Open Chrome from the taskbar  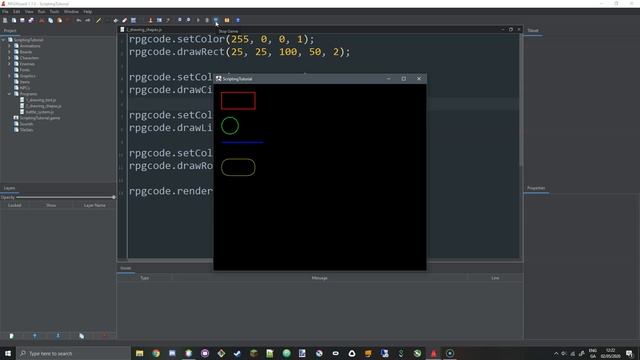(x=156, y=353)
